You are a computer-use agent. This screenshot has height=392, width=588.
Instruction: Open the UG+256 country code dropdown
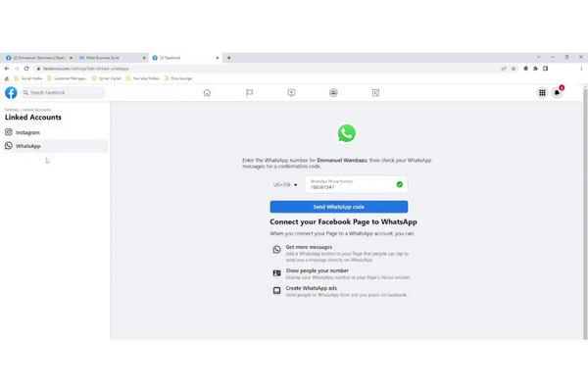click(285, 184)
